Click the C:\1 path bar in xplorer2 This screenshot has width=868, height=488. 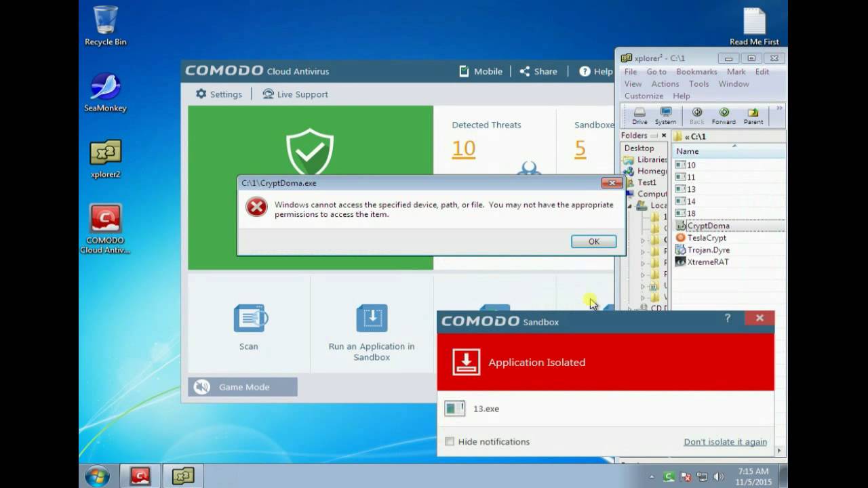pos(729,136)
